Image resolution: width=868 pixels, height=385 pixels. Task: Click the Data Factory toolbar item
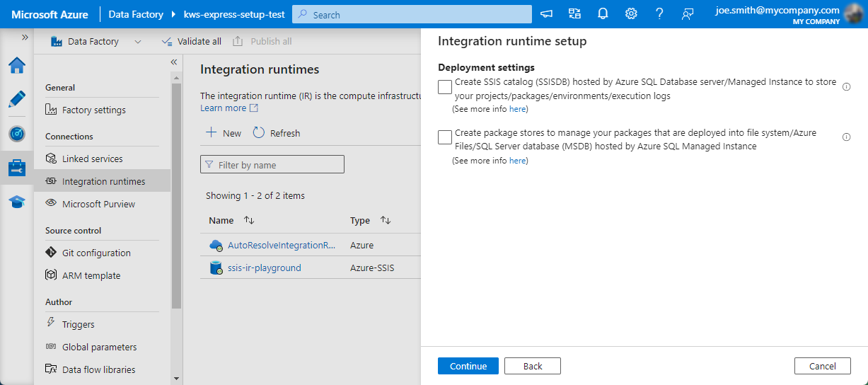[x=85, y=42]
